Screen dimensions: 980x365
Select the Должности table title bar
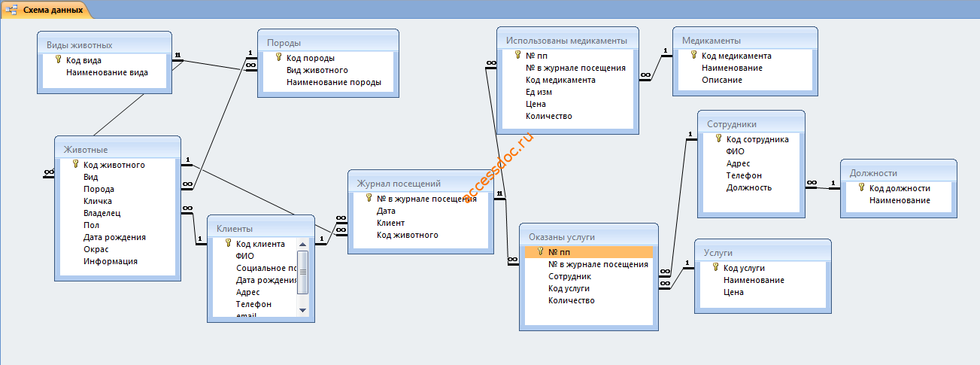[898, 172]
